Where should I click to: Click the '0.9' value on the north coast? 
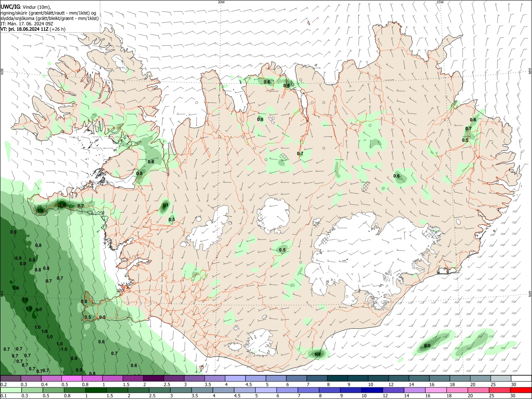286,86
